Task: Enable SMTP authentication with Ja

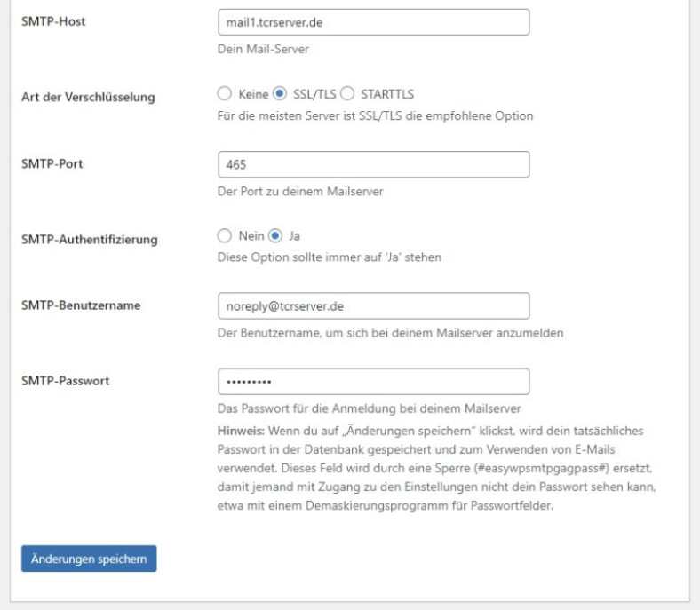Action: (275, 236)
